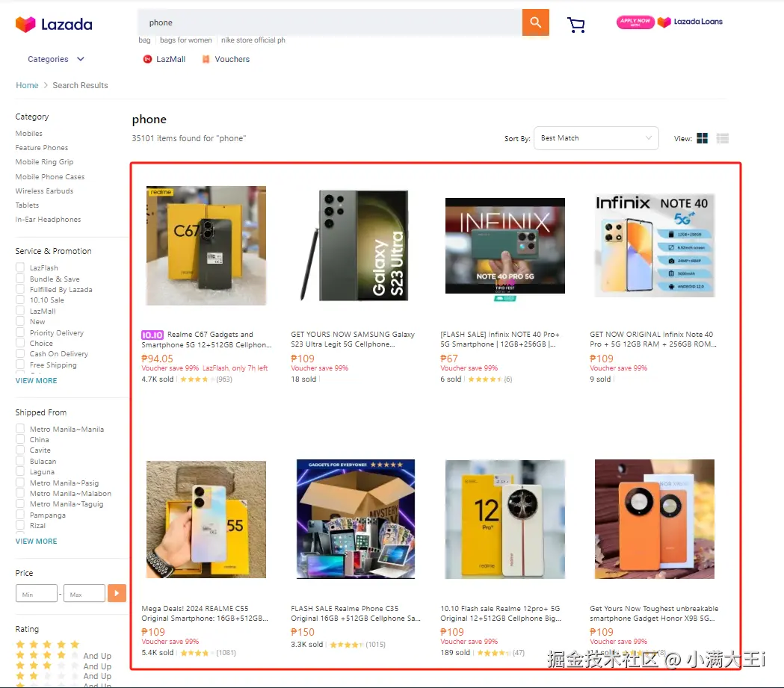Select three stars And Up filter
Viewport: 784px width, 688px height.
click(64, 666)
